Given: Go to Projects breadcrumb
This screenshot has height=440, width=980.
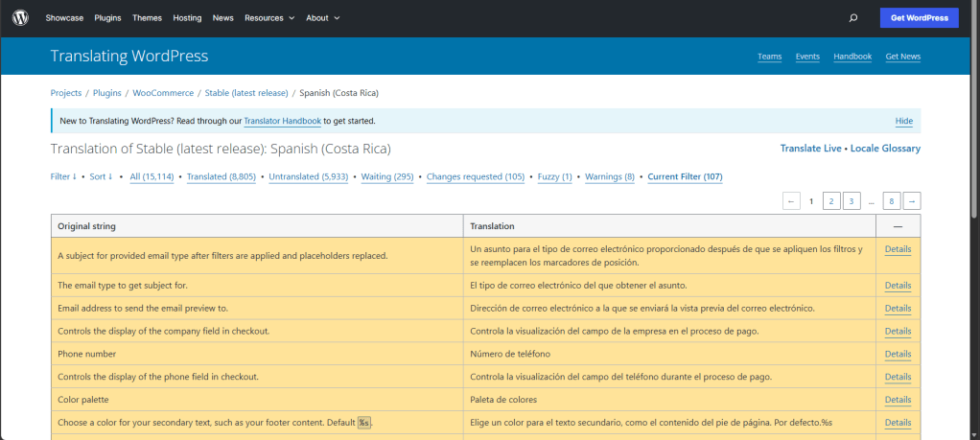Looking at the screenshot, I should [x=66, y=93].
